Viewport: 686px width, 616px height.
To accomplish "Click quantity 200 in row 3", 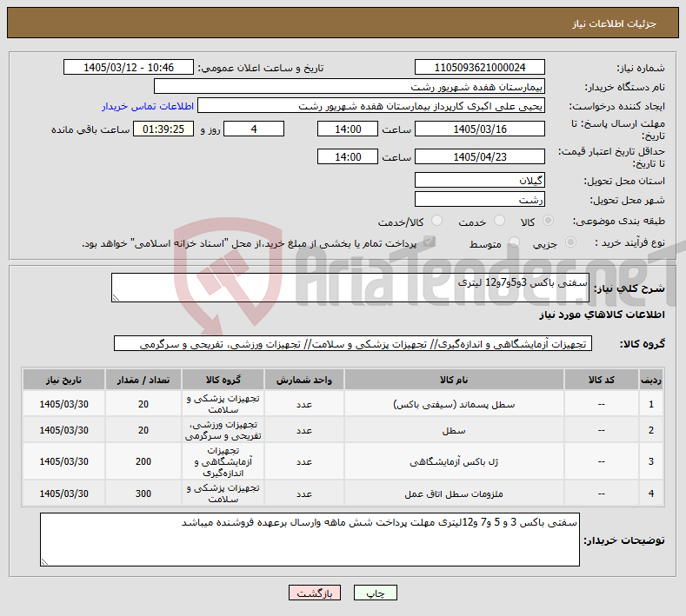I will (x=143, y=461).
